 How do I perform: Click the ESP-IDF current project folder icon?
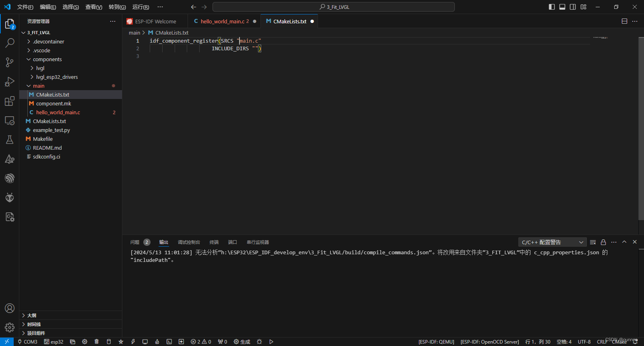[72, 342]
